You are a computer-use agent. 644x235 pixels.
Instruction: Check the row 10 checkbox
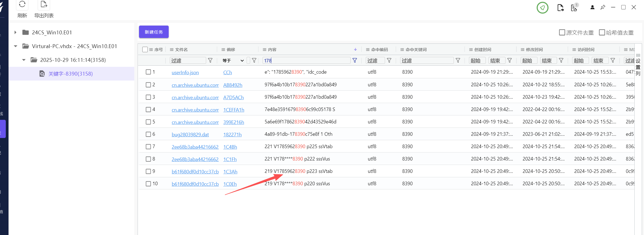[x=148, y=184]
